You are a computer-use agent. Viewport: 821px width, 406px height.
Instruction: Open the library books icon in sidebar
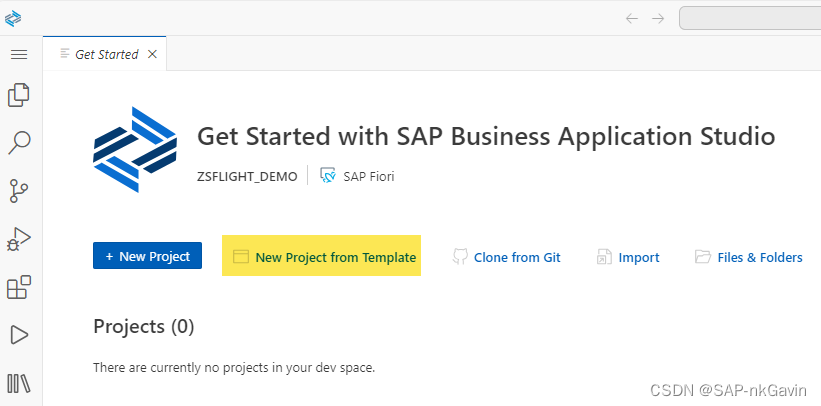click(x=18, y=383)
